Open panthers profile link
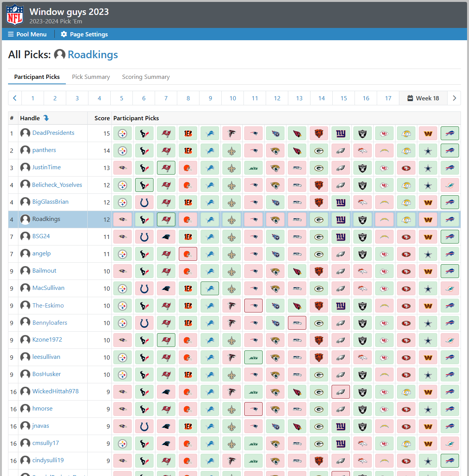Image resolution: width=469 pixels, height=476 pixels. 44,150
